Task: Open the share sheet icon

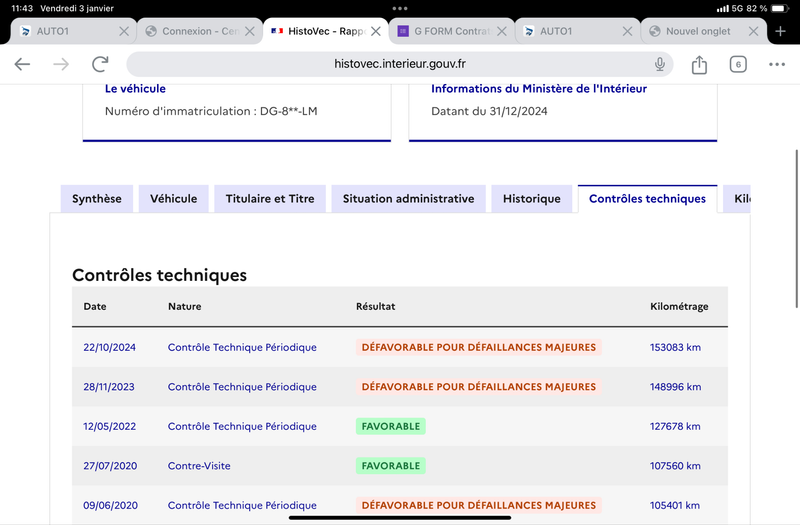Action: (699, 64)
